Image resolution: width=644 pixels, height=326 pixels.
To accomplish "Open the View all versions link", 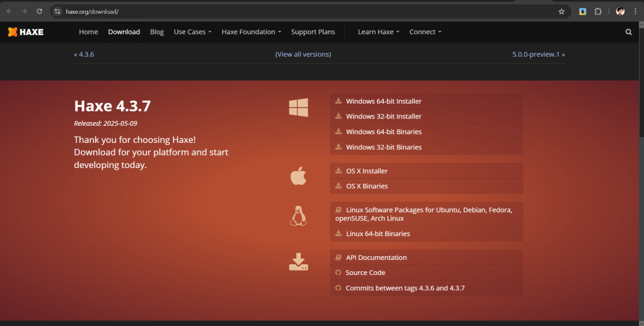I will [x=303, y=54].
